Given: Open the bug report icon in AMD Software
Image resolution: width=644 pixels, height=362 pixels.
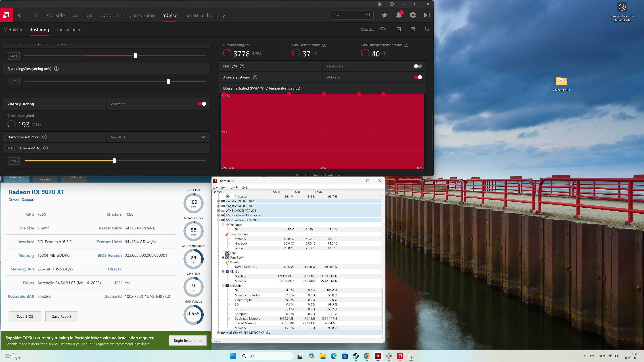Looking at the screenshot, I should 380,4.
